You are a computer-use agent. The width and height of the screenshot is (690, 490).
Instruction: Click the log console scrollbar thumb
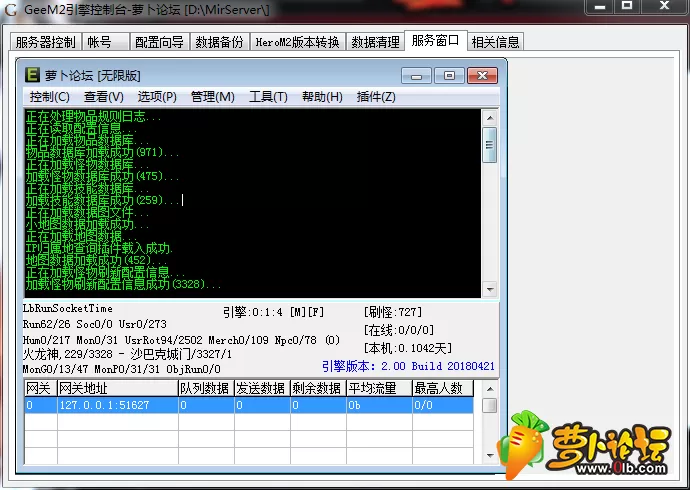pos(490,145)
